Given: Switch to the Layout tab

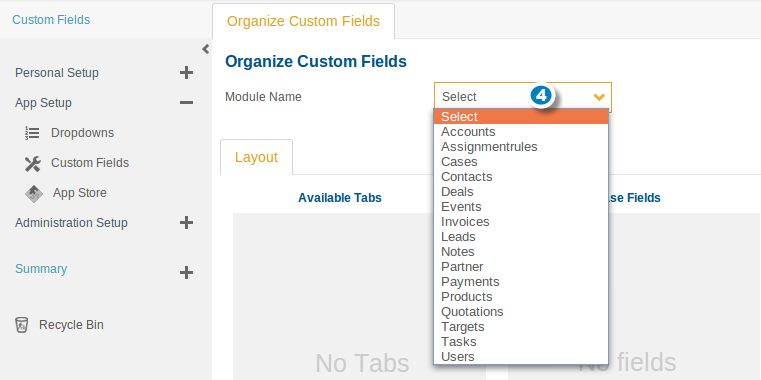Looking at the screenshot, I should pyautogui.click(x=256, y=157).
